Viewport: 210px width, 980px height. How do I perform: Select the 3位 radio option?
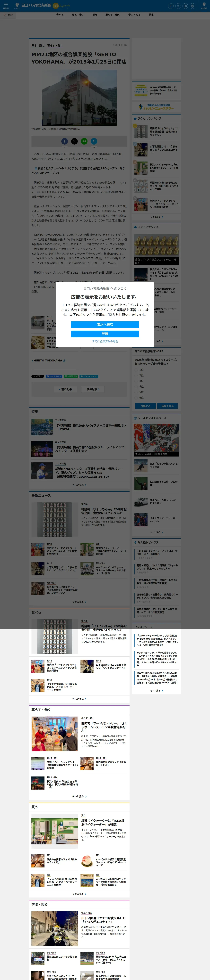(136, 381)
